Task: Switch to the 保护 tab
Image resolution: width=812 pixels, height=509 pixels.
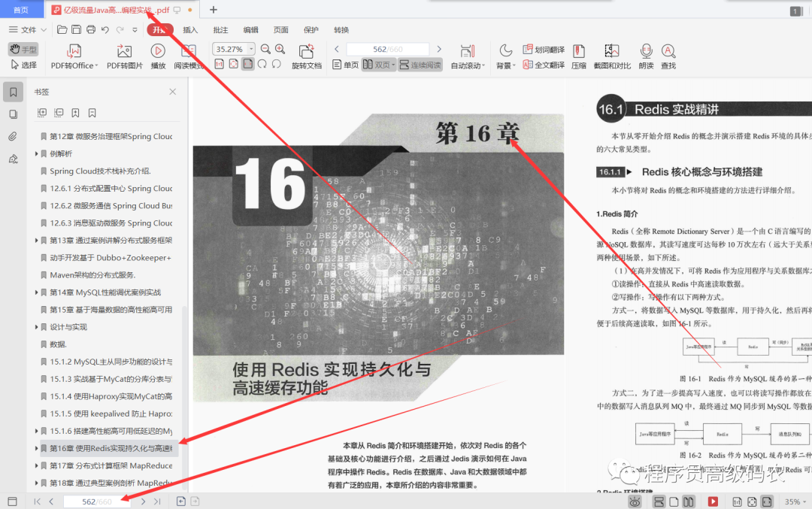Action: click(x=311, y=30)
